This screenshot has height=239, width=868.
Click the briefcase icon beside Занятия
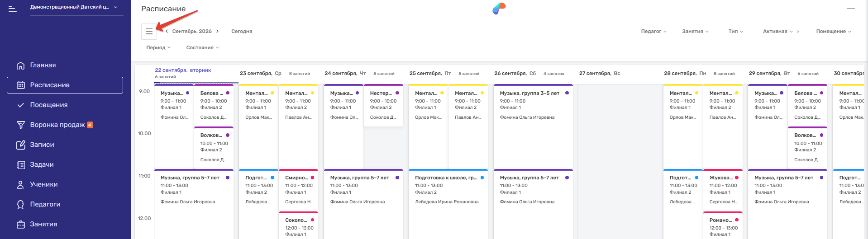20,225
